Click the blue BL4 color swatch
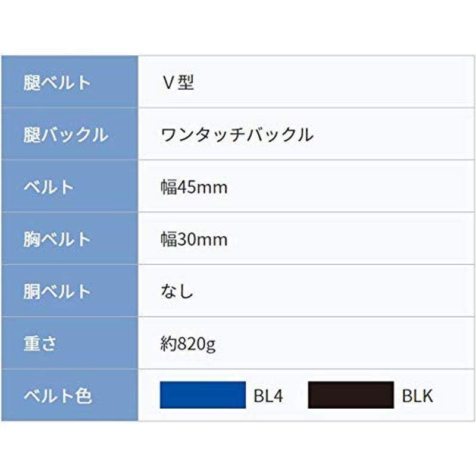Screen dimensions: 476x476 203,395
